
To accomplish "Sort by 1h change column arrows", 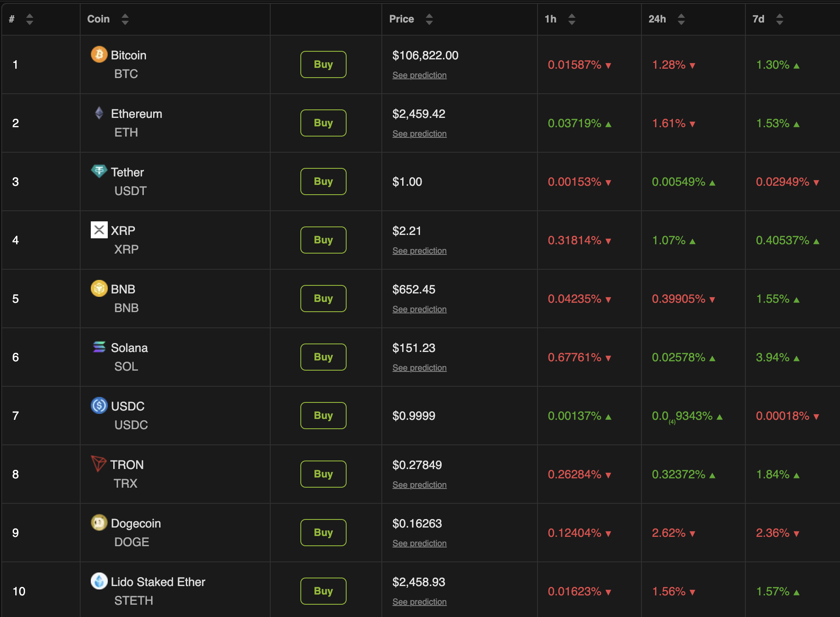I will (571, 19).
